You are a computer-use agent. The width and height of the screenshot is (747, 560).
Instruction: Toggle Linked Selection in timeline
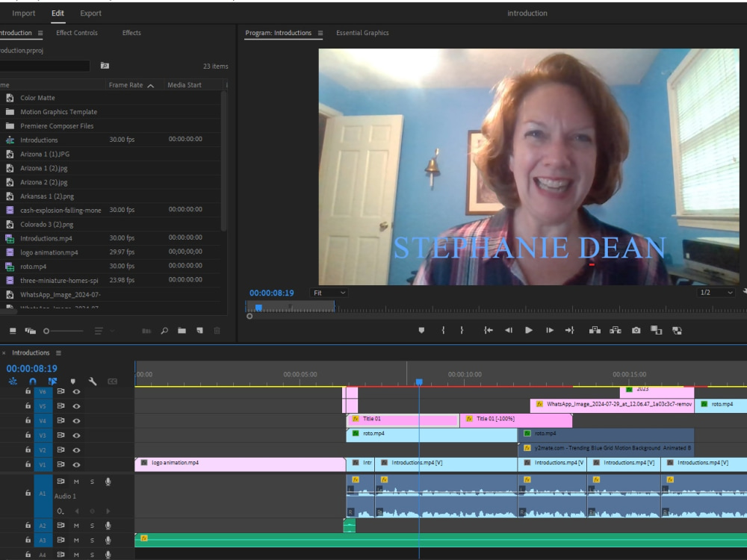point(52,381)
